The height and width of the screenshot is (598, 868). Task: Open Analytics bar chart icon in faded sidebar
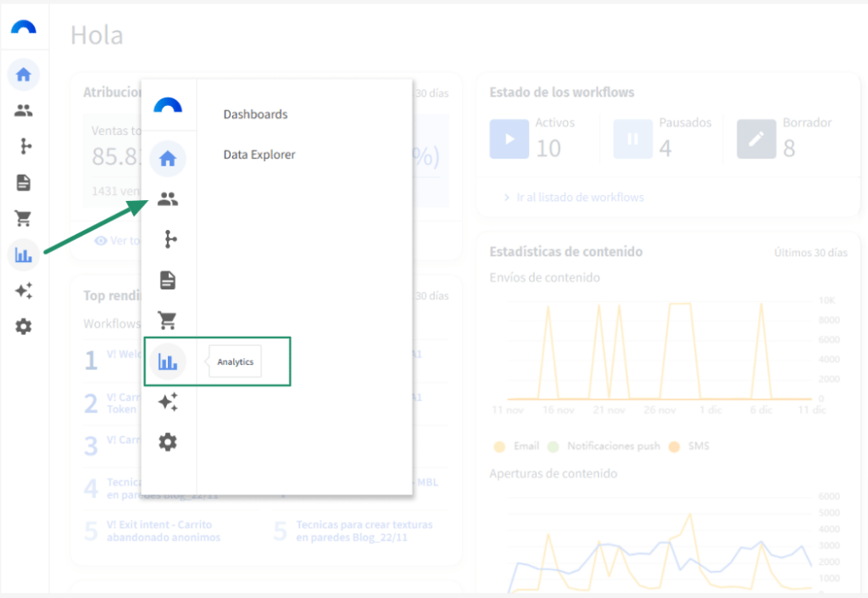point(23,254)
